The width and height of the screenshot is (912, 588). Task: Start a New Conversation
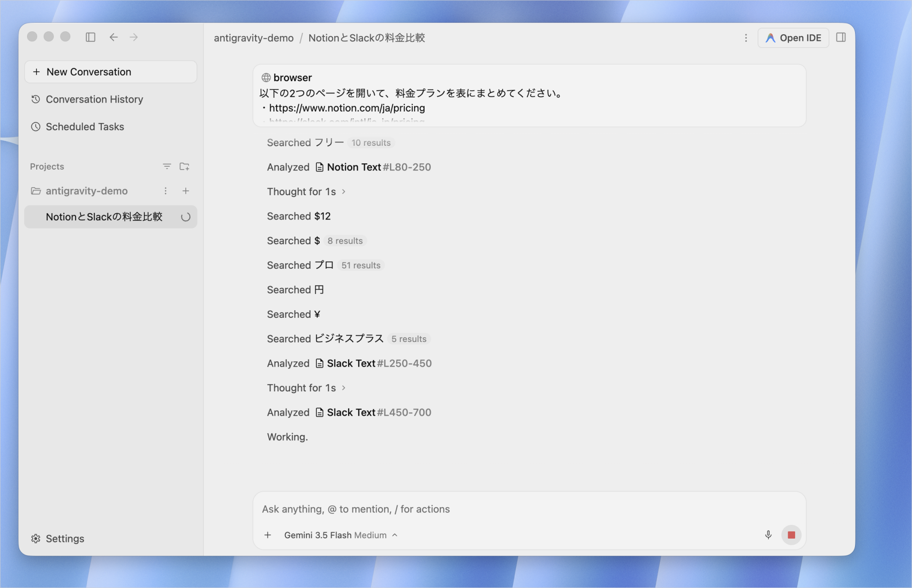pyautogui.click(x=111, y=72)
